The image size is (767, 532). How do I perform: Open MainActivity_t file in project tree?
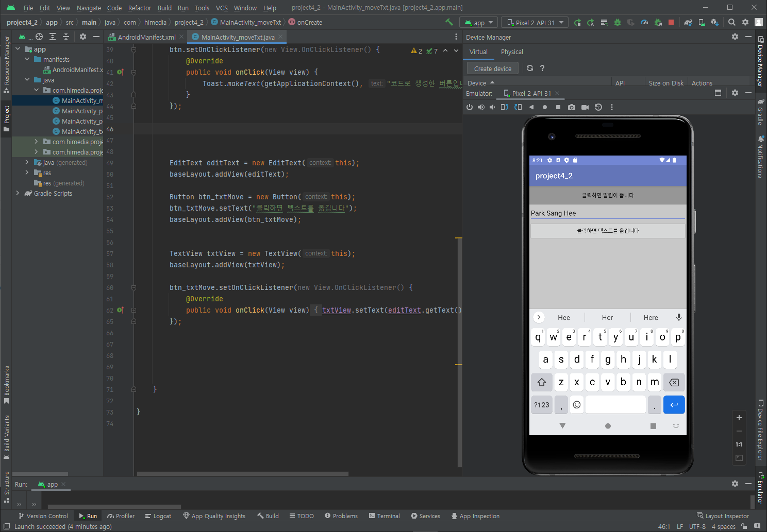pyautogui.click(x=78, y=131)
